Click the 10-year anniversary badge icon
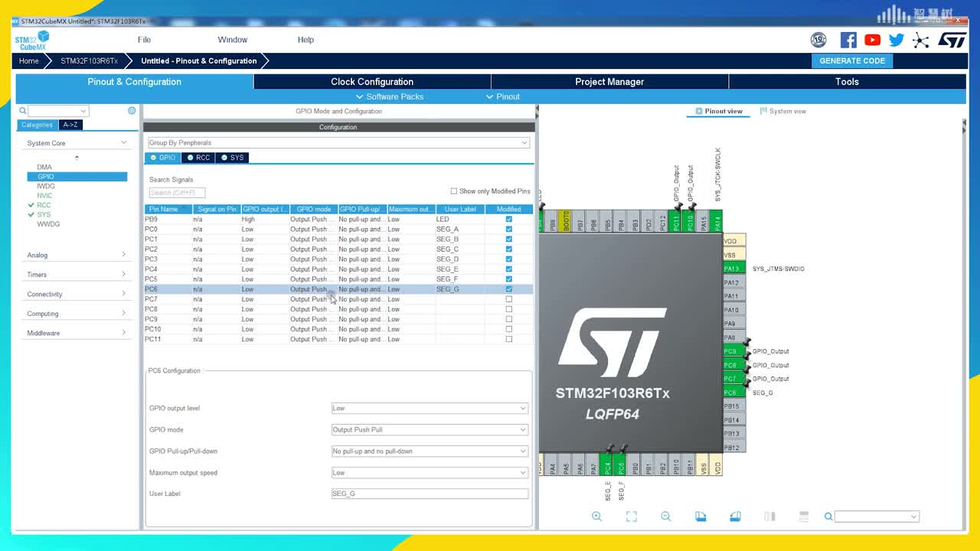Viewport: 980px width, 551px height. [x=818, y=40]
